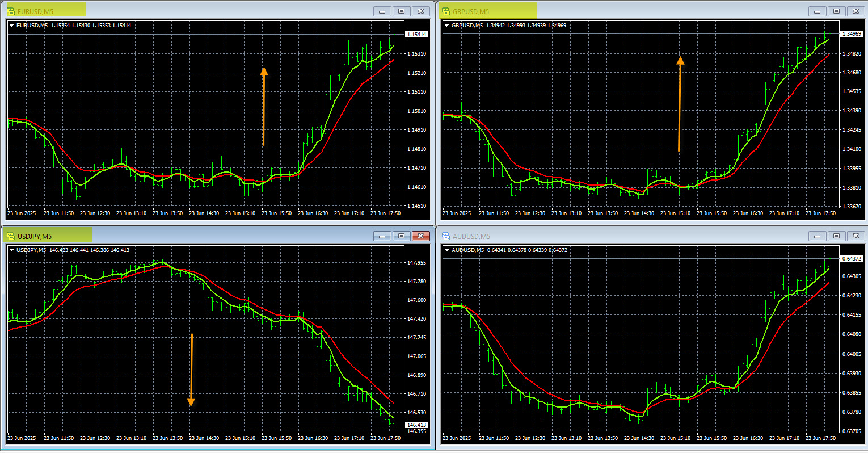Restore the AUDUSD chart window size
868x453 pixels.
836,236
